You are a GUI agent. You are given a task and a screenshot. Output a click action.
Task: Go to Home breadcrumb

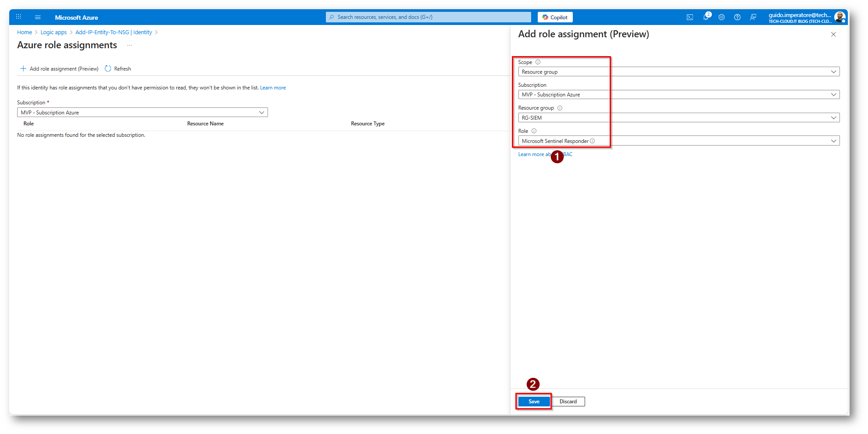tap(25, 32)
